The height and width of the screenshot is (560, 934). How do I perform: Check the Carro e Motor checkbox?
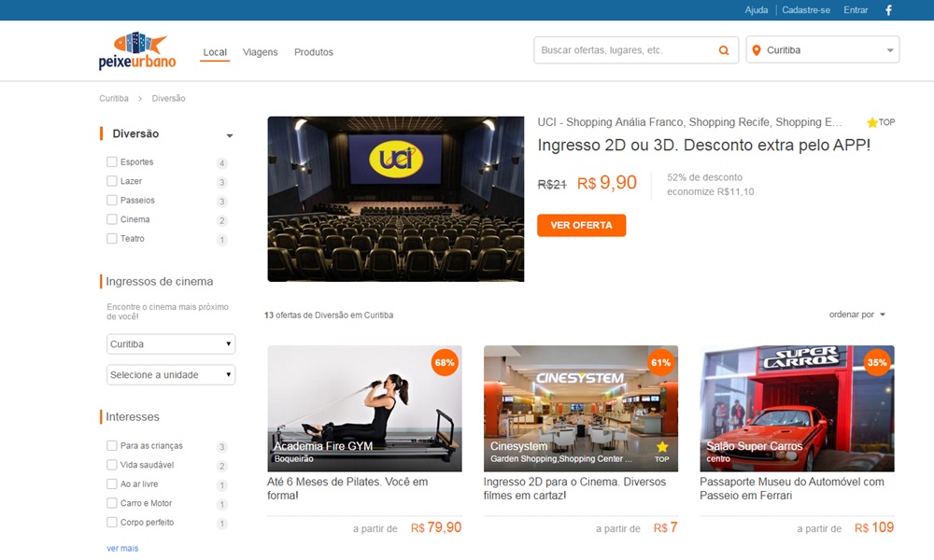pyautogui.click(x=111, y=503)
